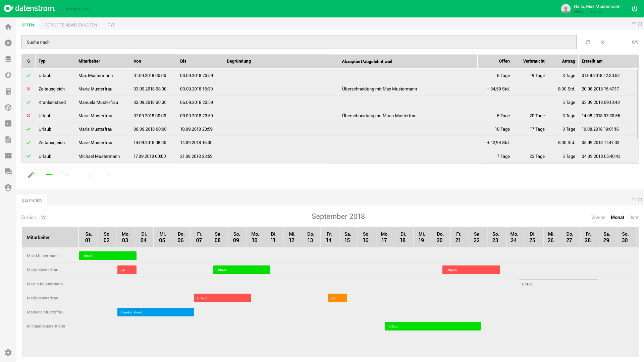The width and height of the screenshot is (644, 362).
Task: Open the settings gear in the sidebar
Action: (x=8, y=352)
